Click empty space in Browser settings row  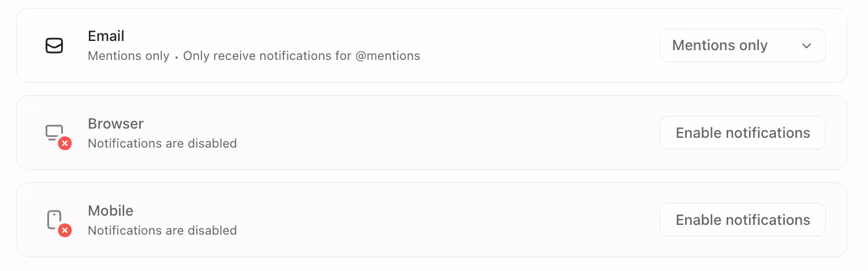[x=450, y=133]
